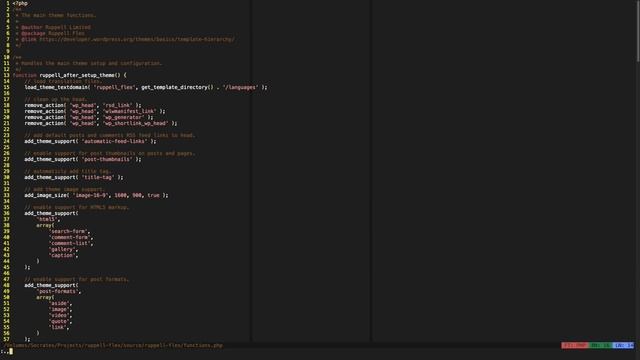Click the 'comment-form' array entry
640x360 pixels.
click(71, 238)
